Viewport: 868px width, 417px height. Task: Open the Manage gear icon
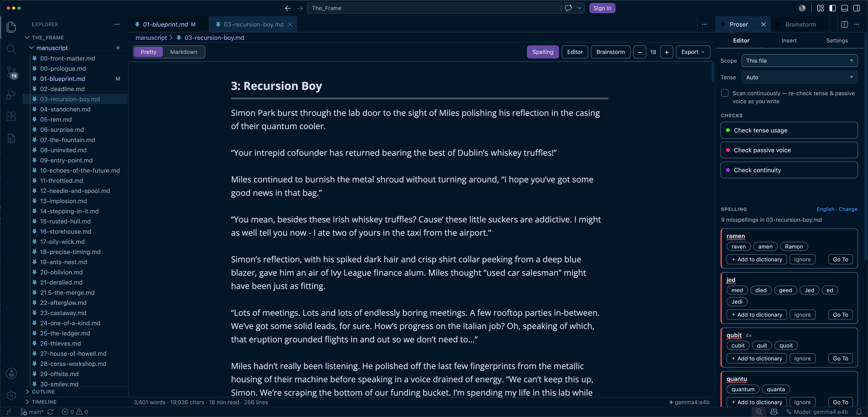click(11, 395)
